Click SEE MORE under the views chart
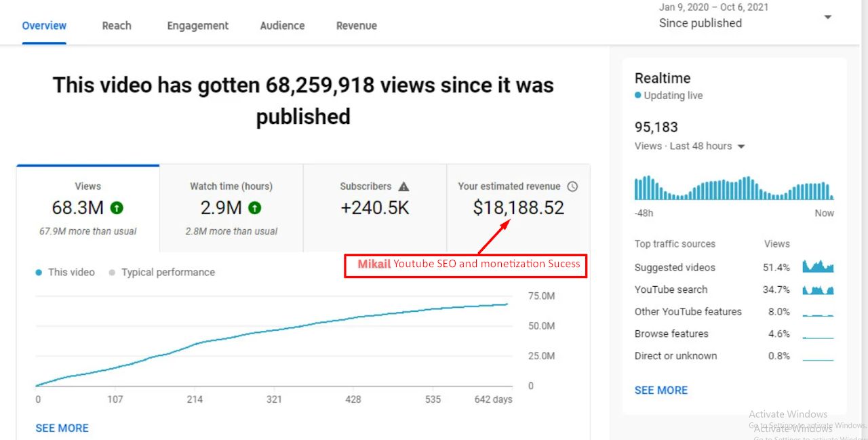The height and width of the screenshot is (440, 868). pyautogui.click(x=62, y=428)
